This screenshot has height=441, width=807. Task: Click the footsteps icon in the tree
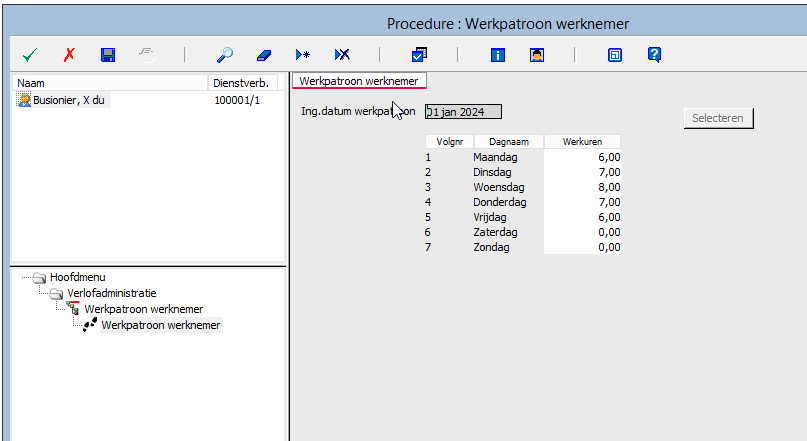[90, 325]
